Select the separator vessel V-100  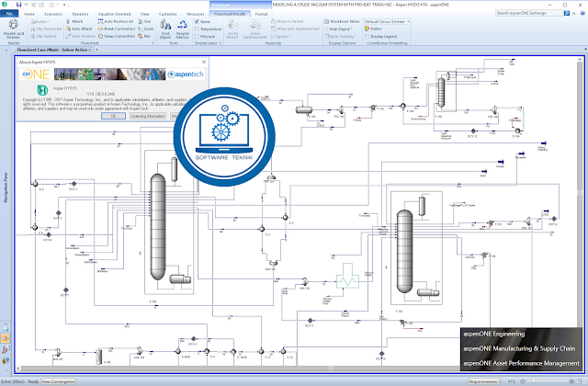304,110
